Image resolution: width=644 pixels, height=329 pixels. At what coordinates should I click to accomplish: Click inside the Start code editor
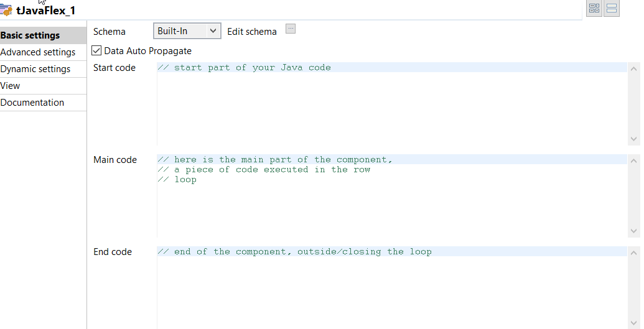(x=392, y=104)
